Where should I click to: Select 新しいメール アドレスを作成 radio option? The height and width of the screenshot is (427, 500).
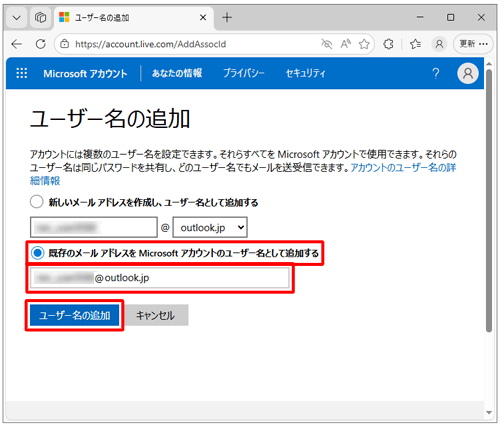[37, 202]
